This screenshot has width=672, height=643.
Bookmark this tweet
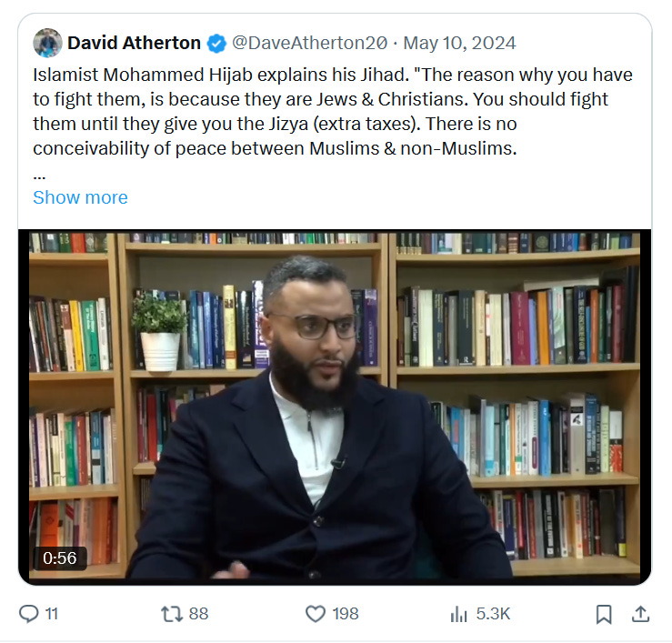pos(604,614)
